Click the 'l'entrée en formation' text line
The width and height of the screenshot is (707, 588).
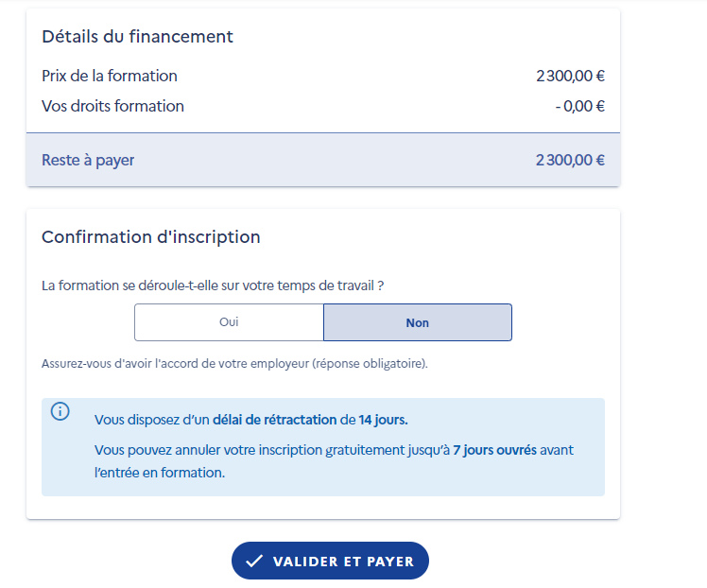[x=159, y=473]
